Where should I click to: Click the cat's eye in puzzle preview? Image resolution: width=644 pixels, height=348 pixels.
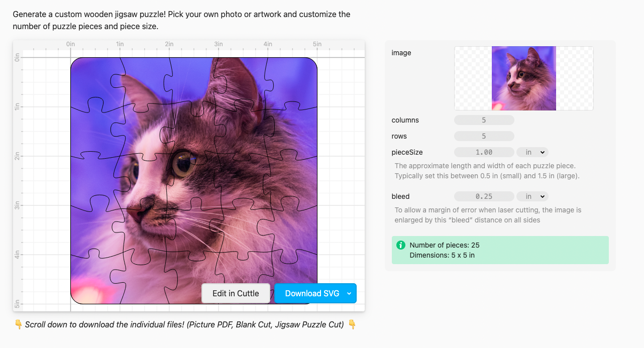coord(182,162)
